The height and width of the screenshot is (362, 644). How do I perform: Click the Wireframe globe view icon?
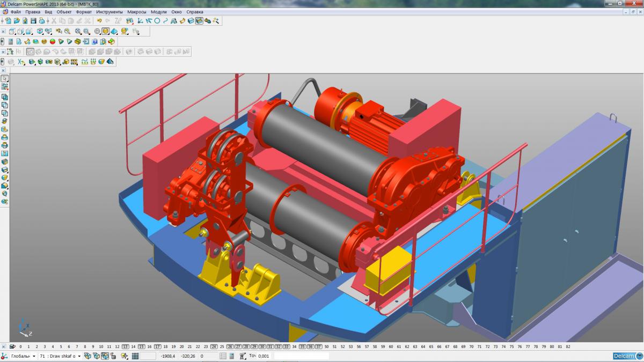click(x=97, y=31)
